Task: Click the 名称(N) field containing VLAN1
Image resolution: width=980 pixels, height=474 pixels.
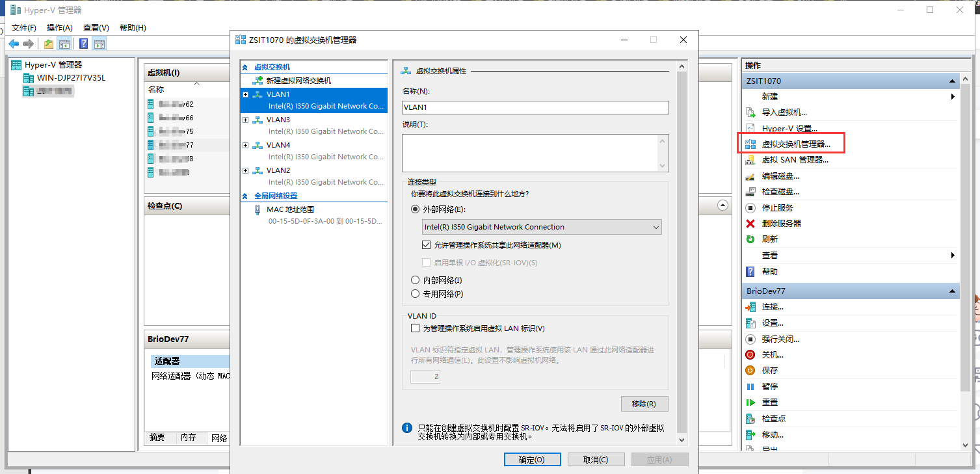Action: click(x=535, y=107)
